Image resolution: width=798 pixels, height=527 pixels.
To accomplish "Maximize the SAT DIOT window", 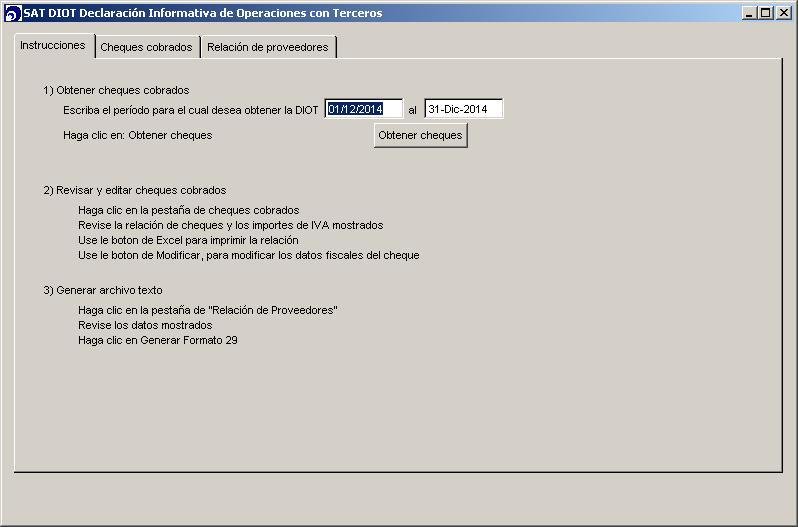I will click(765, 13).
